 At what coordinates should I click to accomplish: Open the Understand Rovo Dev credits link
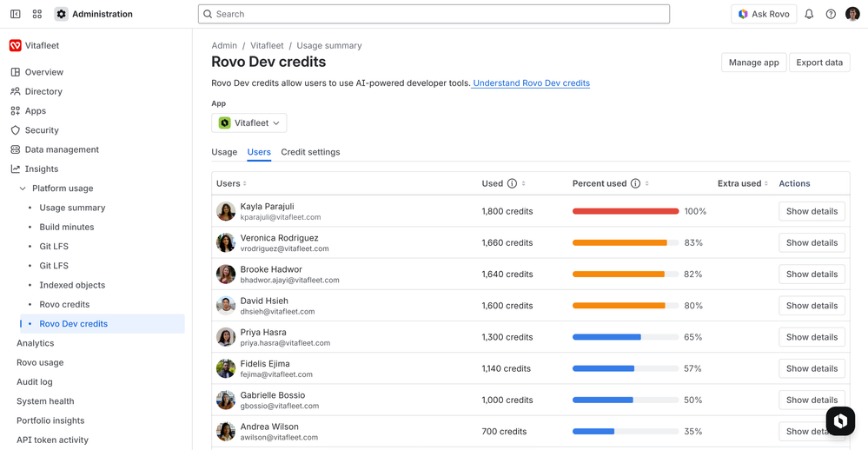point(531,83)
